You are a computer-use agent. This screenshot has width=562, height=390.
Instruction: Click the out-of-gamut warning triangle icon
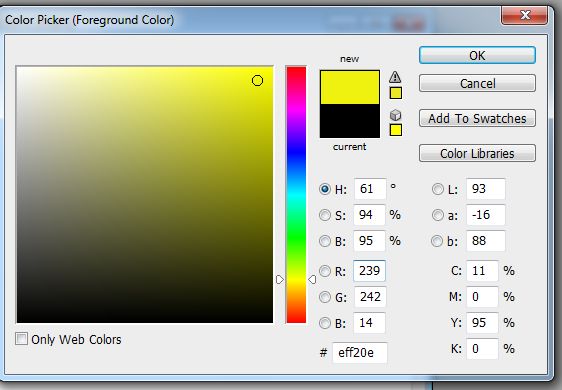pyautogui.click(x=395, y=77)
